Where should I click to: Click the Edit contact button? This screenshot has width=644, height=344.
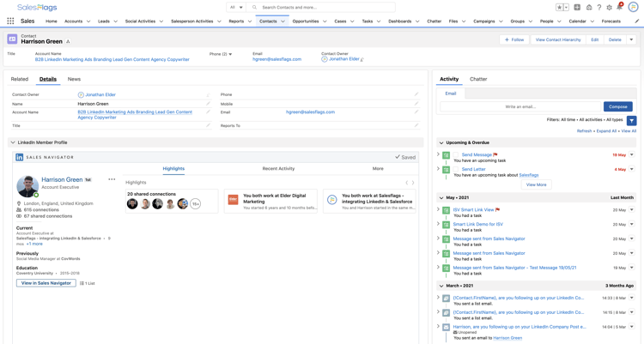pyautogui.click(x=595, y=39)
